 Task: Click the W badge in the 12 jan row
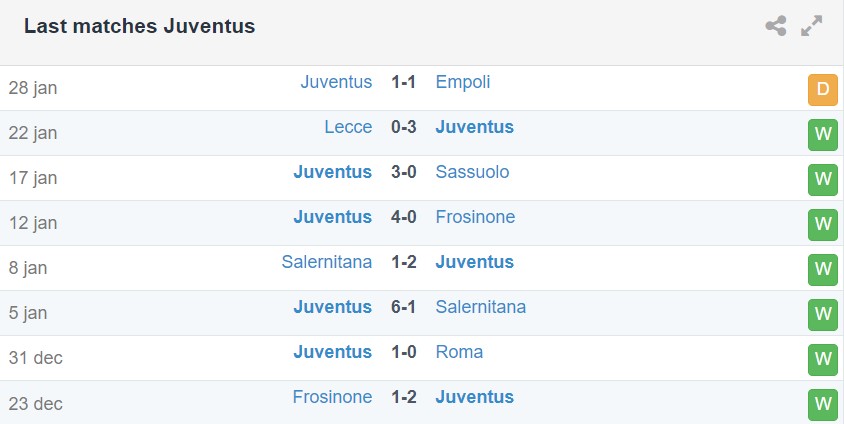822,225
